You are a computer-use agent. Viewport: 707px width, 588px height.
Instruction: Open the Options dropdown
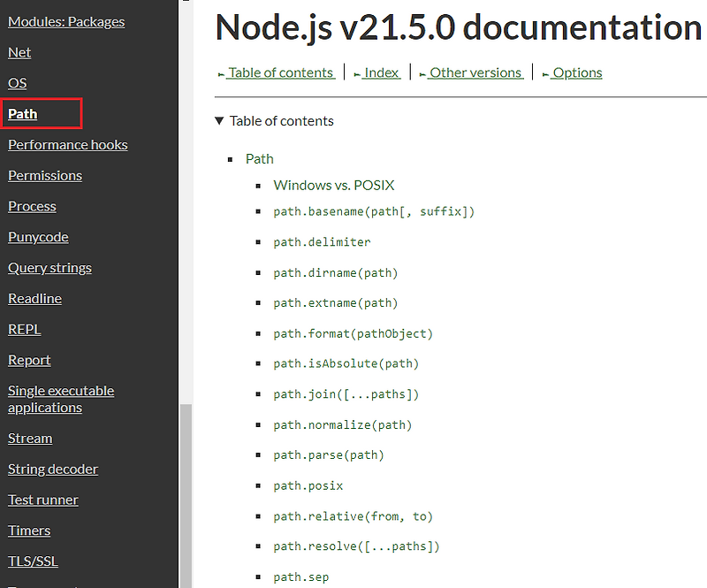click(x=576, y=73)
